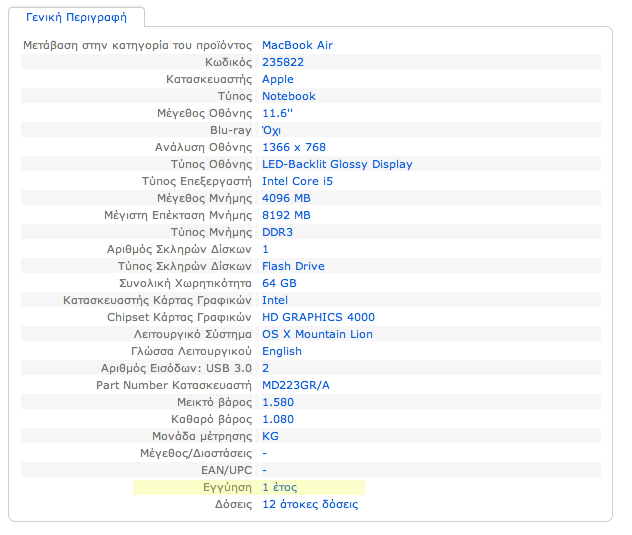This screenshot has width=632, height=535.
Task: Open the LED-Backlit Glossy Display link
Action: click(337, 164)
